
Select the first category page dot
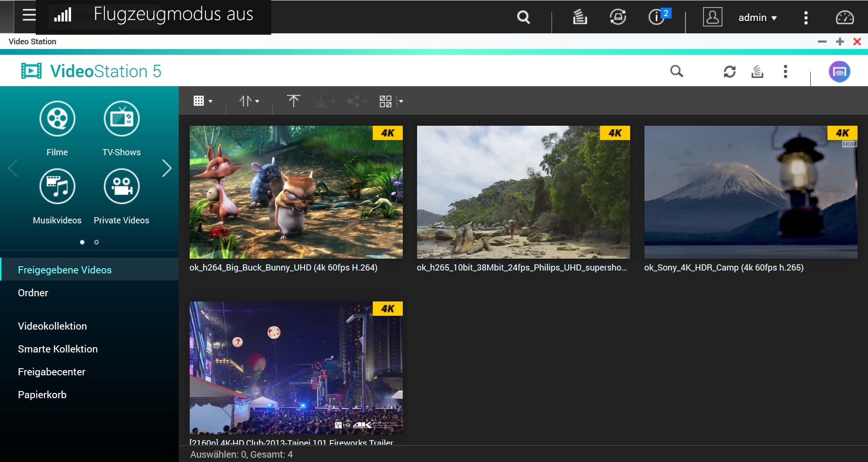pyautogui.click(x=82, y=242)
